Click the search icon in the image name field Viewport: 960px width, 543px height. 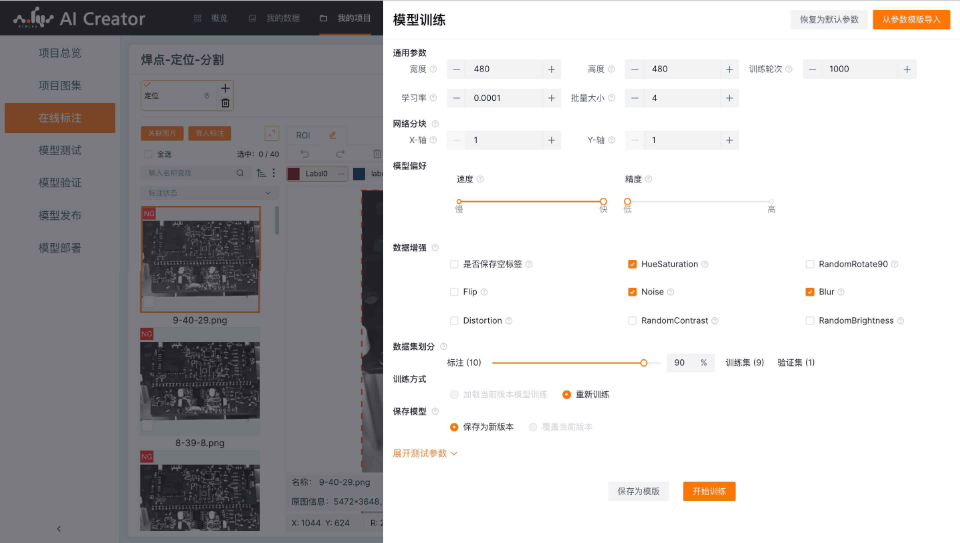[239, 173]
